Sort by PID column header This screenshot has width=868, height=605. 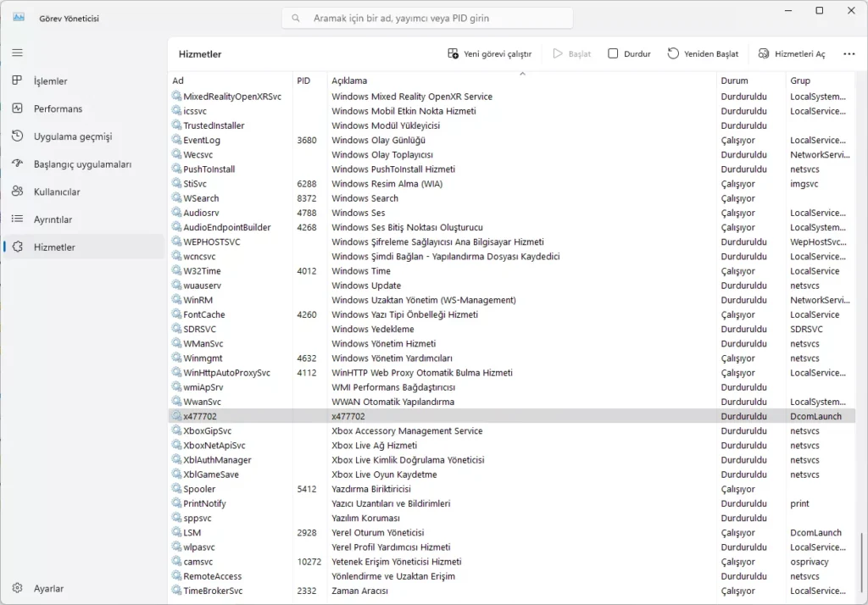303,80
